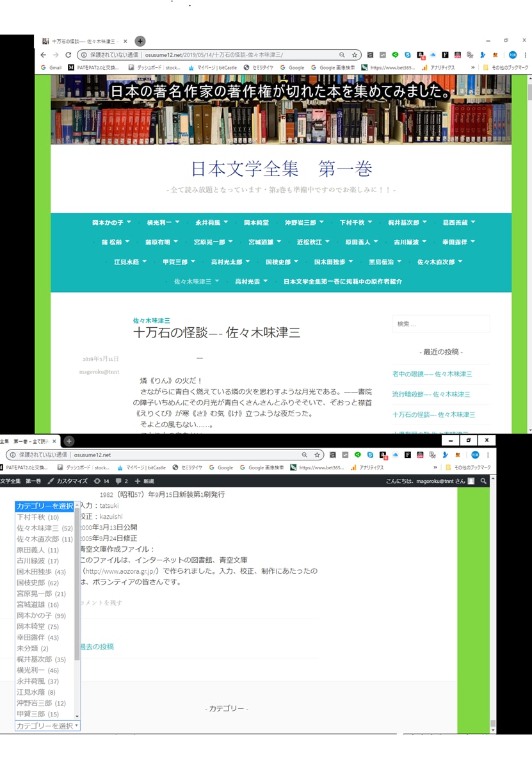Image resolution: width=532 pixels, height=771 pixels.
Task: Open sidebar link 十万石の怪談—佐々木味津三
Action: [433, 415]
